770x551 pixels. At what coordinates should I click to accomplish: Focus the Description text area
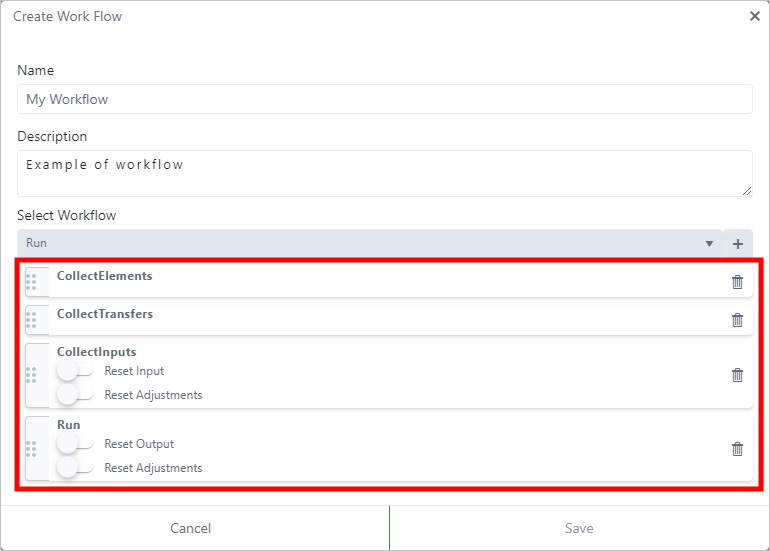click(384, 173)
